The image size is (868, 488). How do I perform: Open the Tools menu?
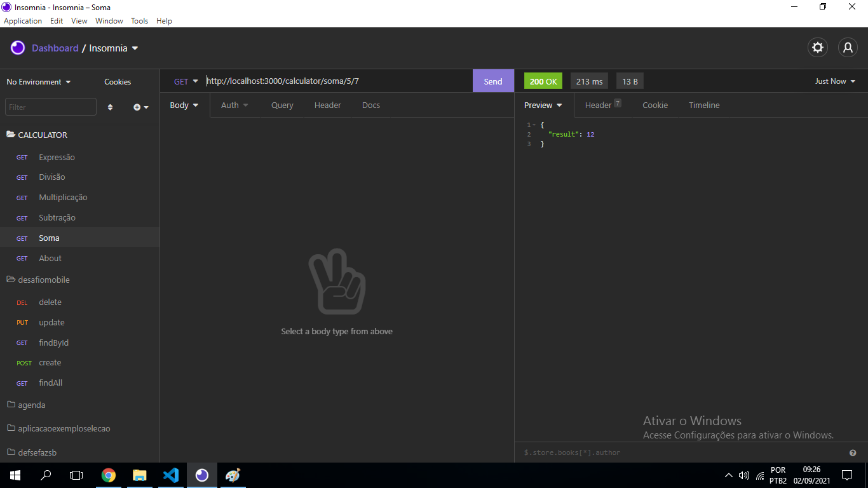139,21
